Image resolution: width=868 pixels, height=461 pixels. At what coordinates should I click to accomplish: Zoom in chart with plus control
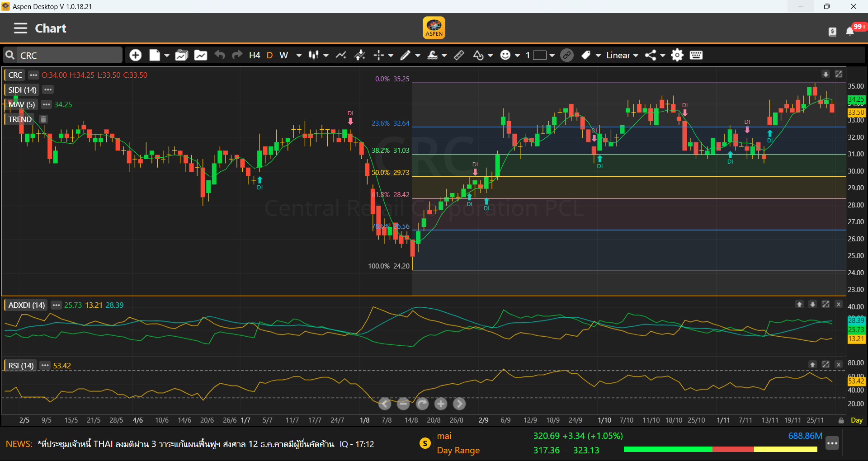click(441, 404)
